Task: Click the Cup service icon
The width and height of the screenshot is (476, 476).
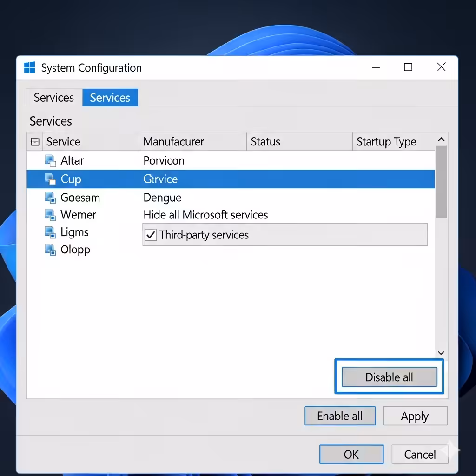Action: [x=50, y=179]
